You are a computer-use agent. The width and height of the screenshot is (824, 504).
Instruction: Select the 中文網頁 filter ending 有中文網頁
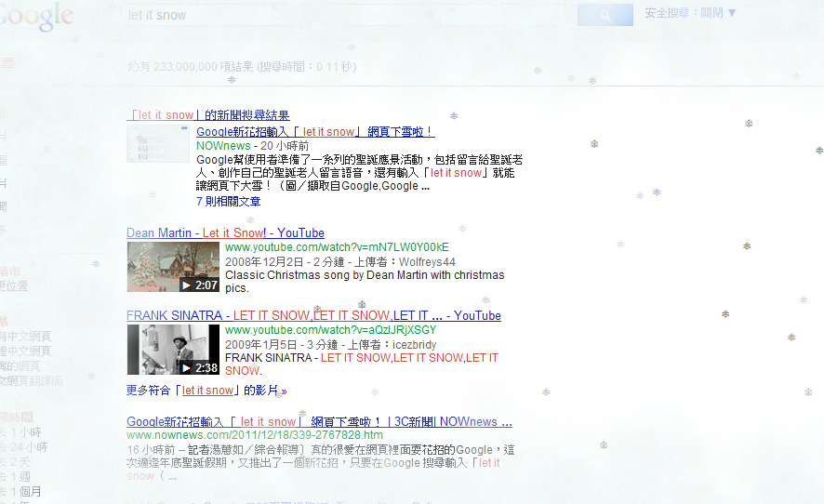pos(26,336)
